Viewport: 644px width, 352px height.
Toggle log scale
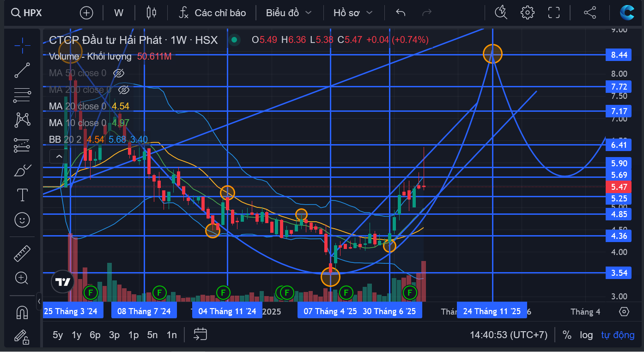(586, 335)
